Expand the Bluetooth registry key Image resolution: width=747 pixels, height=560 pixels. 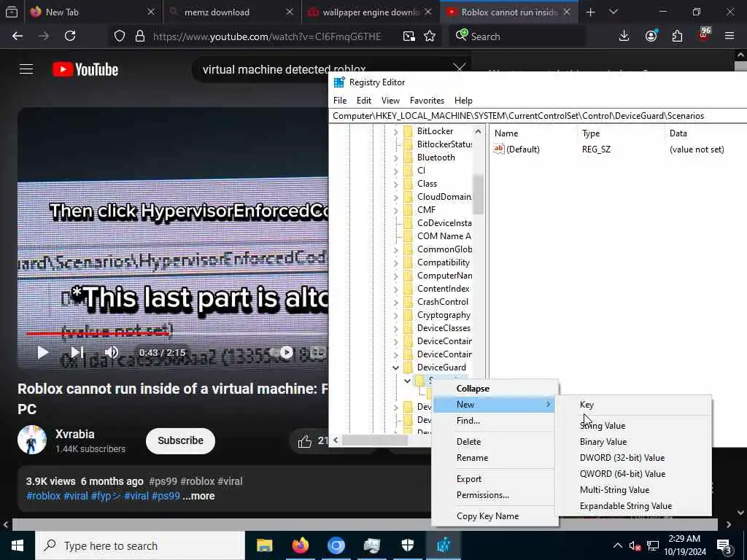(x=396, y=157)
